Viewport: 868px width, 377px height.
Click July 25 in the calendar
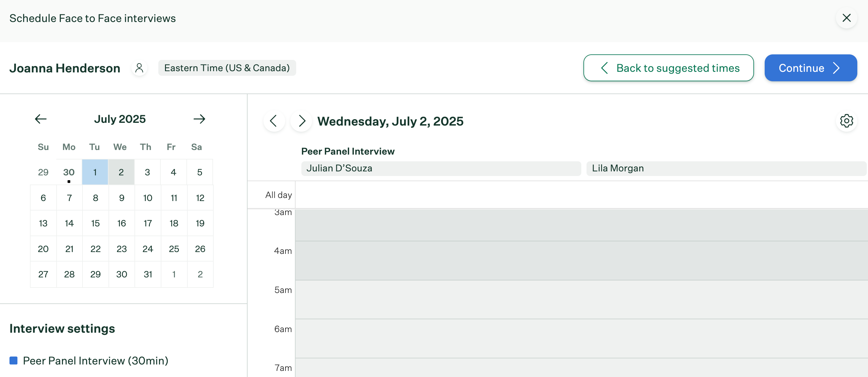click(174, 249)
